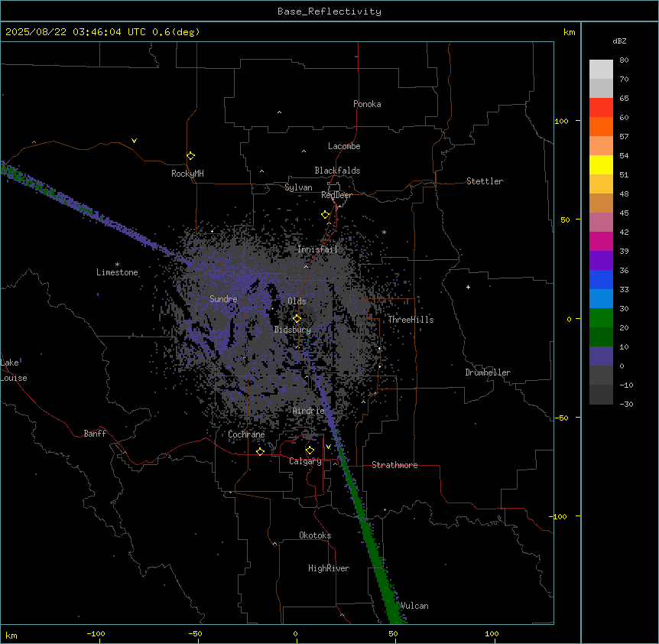Click the Didsbury city label

tap(293, 330)
